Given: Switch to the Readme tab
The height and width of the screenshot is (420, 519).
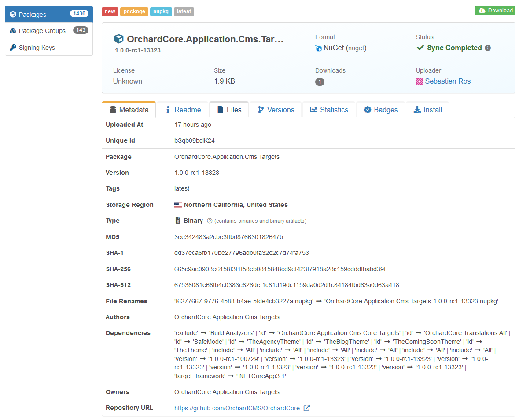Looking at the screenshot, I should [x=183, y=110].
